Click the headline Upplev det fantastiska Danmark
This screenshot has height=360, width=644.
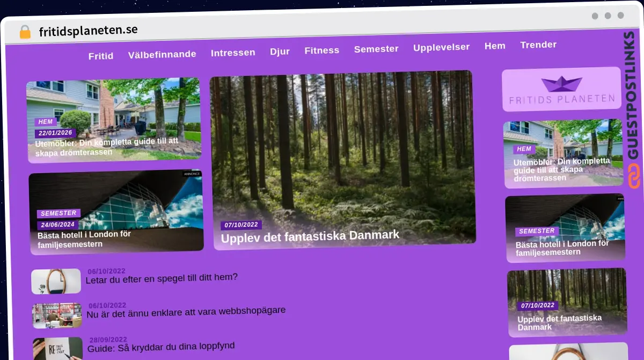[310, 236]
